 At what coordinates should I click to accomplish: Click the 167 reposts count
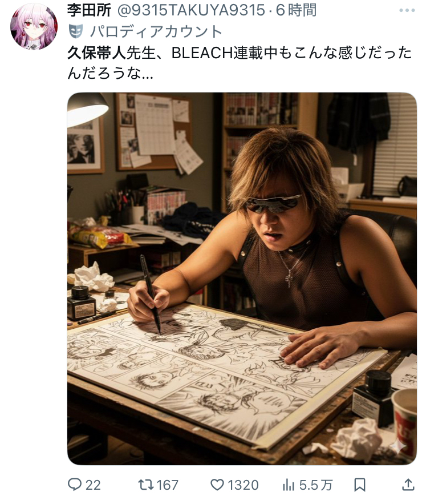167,485
